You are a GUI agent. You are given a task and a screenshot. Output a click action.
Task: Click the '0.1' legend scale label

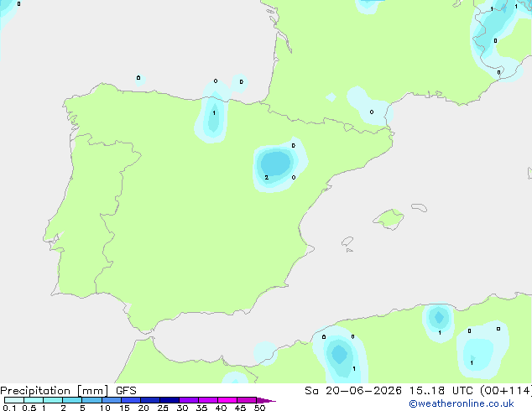click(x=9, y=408)
